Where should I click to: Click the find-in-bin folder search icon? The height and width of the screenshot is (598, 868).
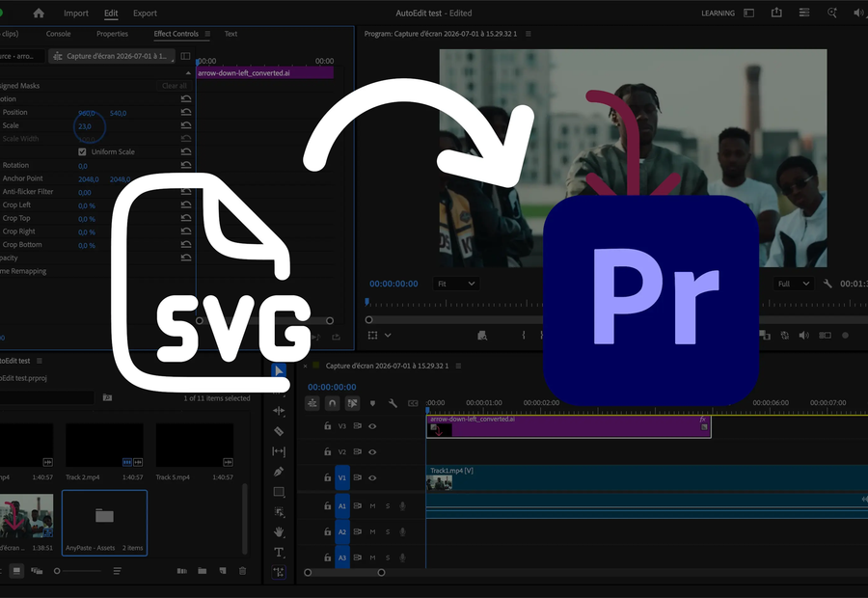(x=107, y=397)
